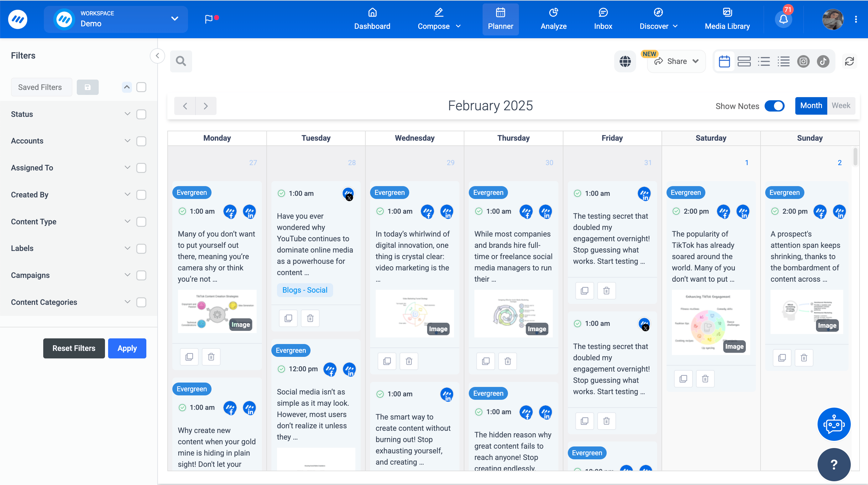Click the Reset Filters button
The width and height of the screenshot is (868, 485).
pyautogui.click(x=73, y=348)
